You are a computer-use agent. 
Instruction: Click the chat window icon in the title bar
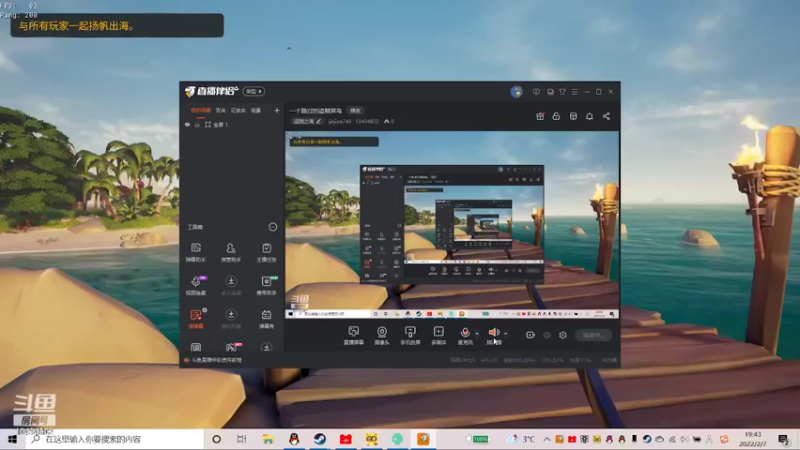[550, 92]
